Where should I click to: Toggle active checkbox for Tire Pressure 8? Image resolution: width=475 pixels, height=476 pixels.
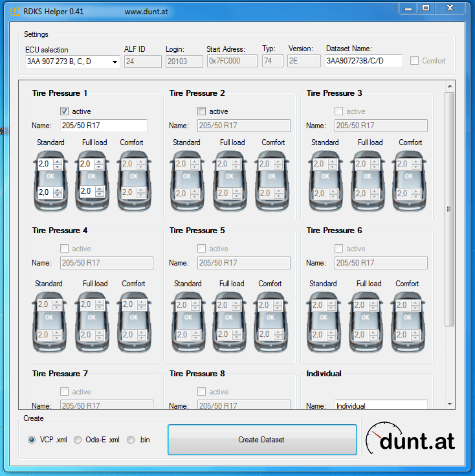pyautogui.click(x=201, y=391)
